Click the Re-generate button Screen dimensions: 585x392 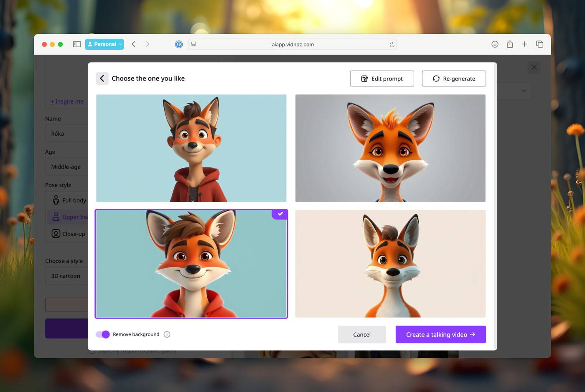tap(454, 78)
